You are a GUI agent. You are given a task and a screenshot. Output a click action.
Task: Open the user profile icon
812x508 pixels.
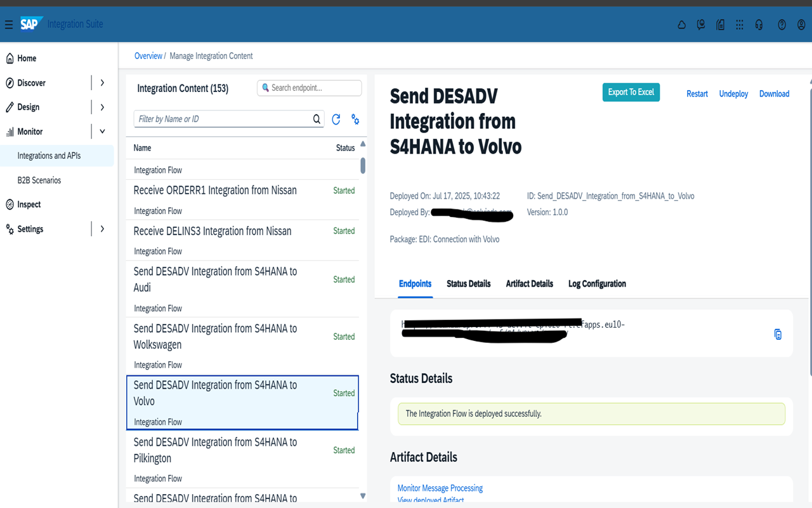[802, 25]
